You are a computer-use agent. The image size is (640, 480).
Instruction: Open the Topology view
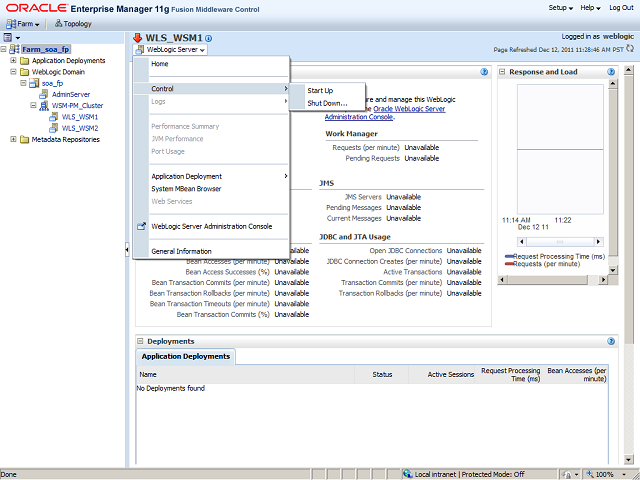pos(71,22)
